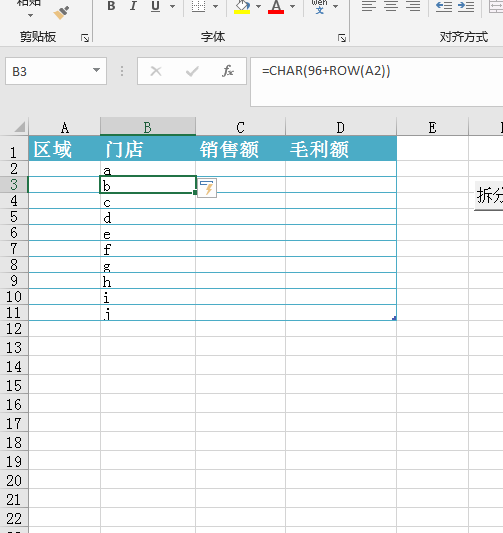Select column C header
The width and height of the screenshot is (503, 533).
point(241,127)
